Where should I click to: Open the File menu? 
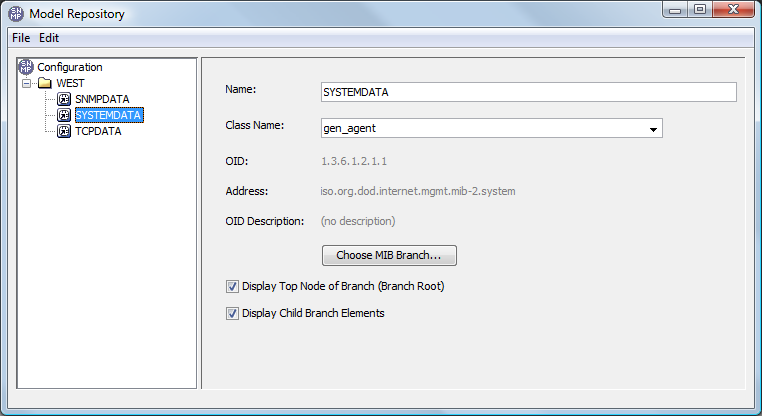coord(21,38)
